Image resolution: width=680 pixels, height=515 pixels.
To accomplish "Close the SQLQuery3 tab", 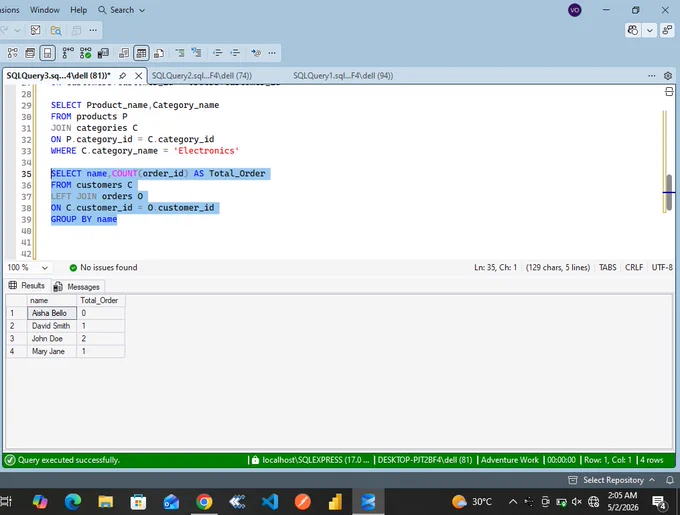I will click(138, 76).
